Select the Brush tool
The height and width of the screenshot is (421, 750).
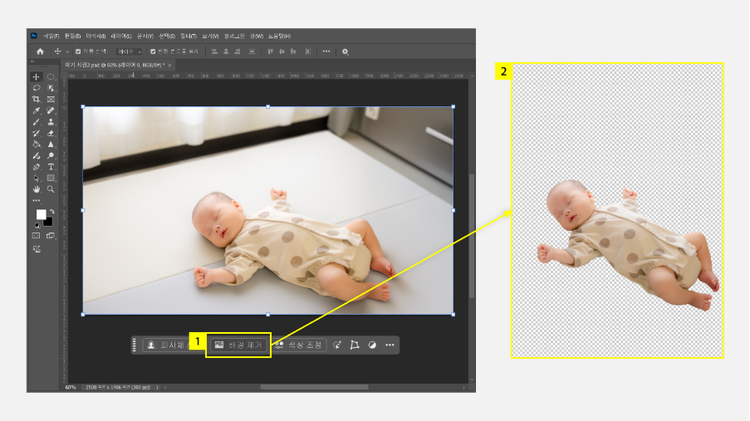click(36, 122)
